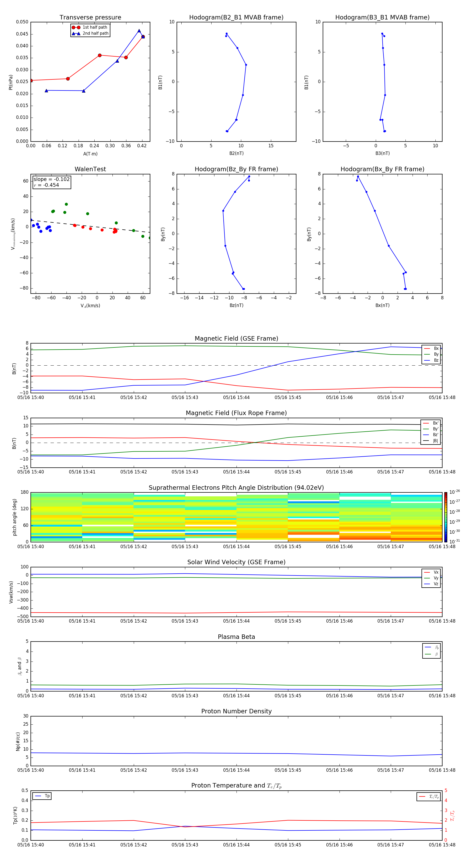Click the "05/16 15:48" tick under Proton Number Density plot
Screen dimensions: 473x868
pos(442,770)
